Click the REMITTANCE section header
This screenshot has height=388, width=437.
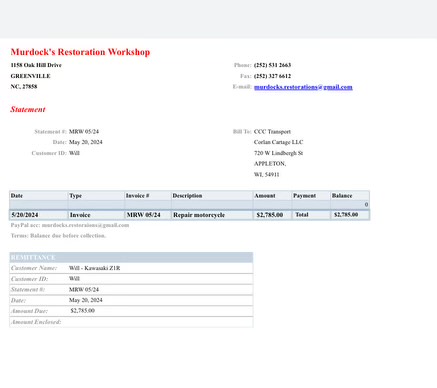click(131, 258)
